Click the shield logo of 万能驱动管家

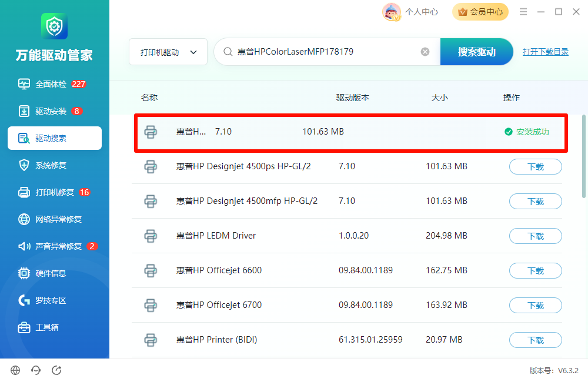tap(54, 26)
